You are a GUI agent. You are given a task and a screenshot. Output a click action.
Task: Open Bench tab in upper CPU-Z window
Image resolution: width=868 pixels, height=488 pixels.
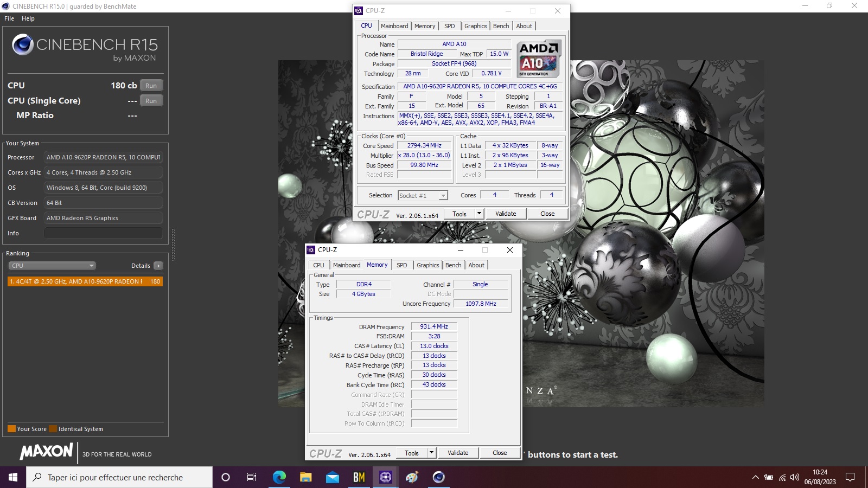point(501,26)
